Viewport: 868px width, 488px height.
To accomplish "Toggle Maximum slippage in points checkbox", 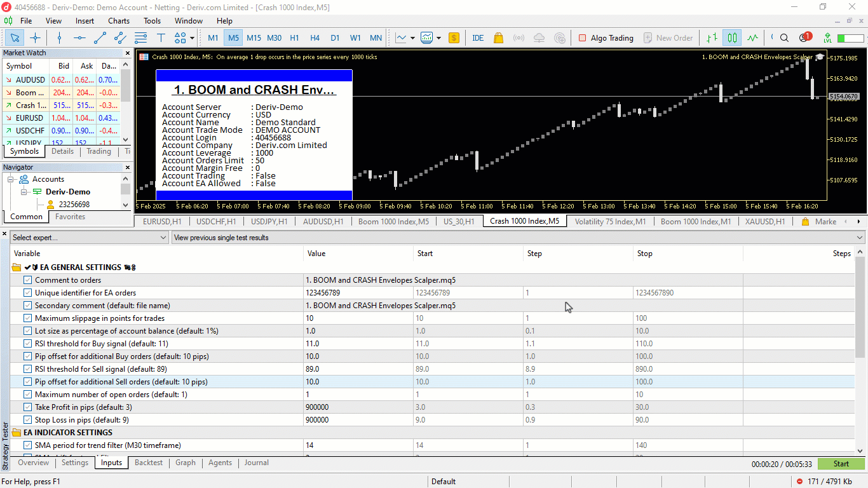I will [x=27, y=318].
